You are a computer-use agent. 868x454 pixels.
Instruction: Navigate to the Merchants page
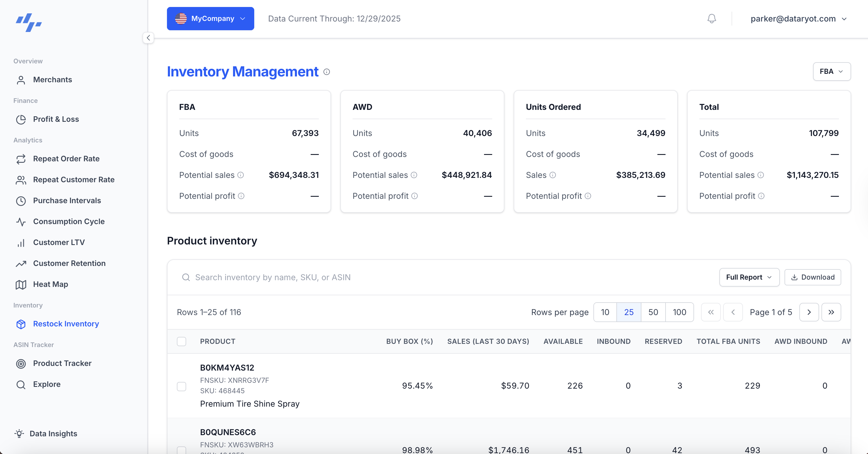(x=52, y=80)
